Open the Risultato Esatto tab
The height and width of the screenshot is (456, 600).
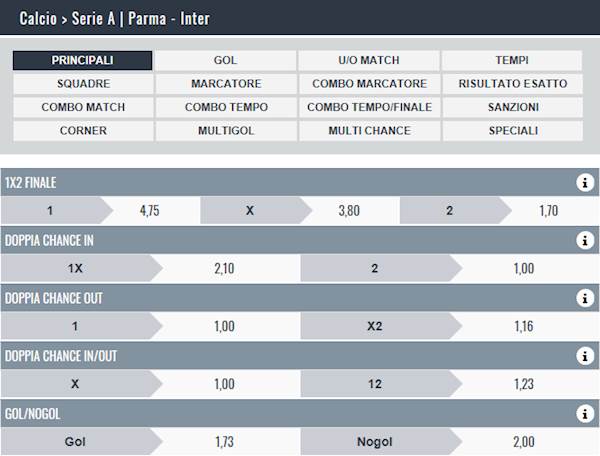point(513,84)
